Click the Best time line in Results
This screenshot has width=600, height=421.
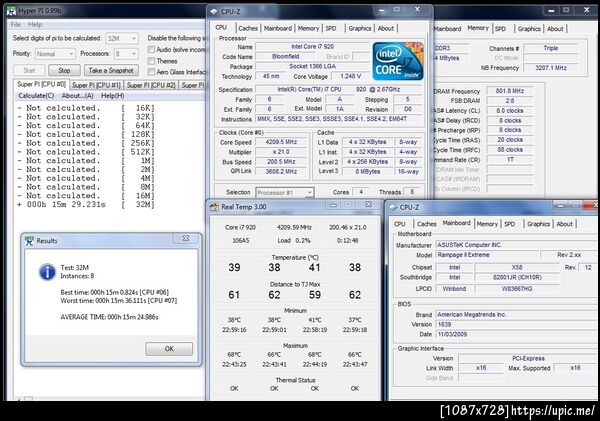pos(114,292)
